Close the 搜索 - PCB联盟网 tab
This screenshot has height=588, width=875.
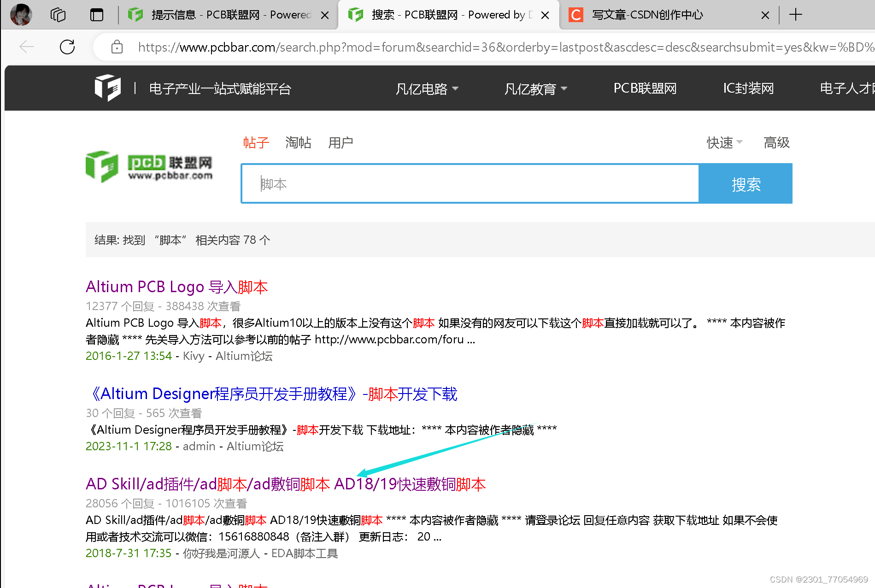tap(545, 15)
